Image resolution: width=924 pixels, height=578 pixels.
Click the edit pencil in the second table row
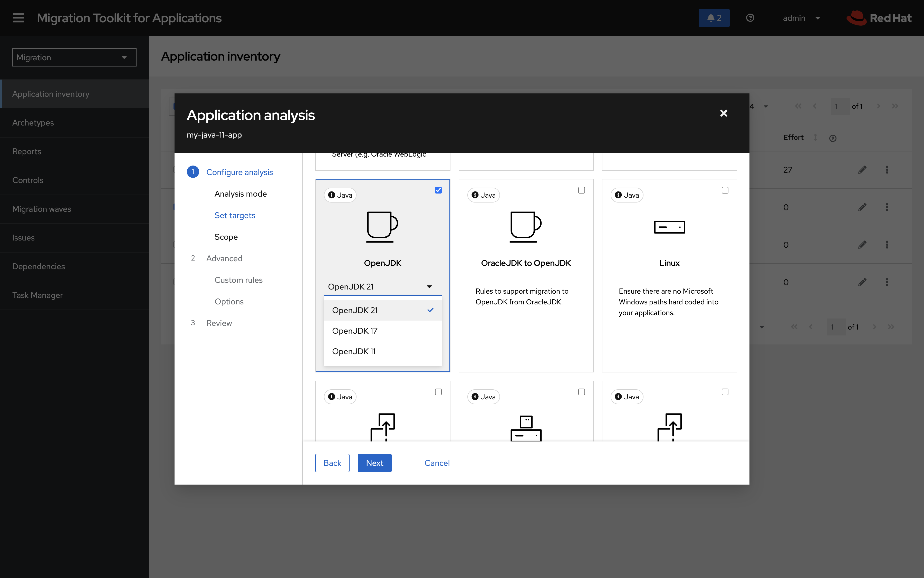click(x=862, y=207)
